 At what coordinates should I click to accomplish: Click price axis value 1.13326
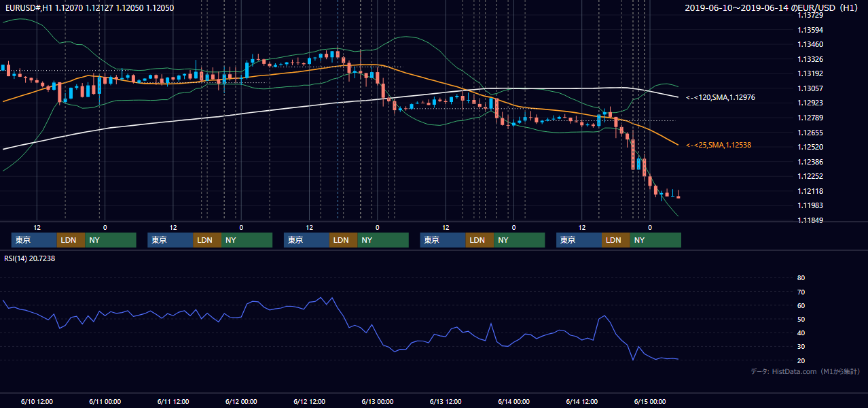(x=810, y=59)
